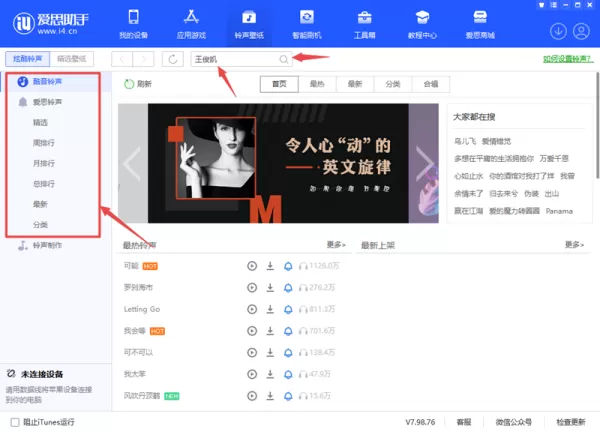Play the ringtone 可能

click(x=252, y=266)
